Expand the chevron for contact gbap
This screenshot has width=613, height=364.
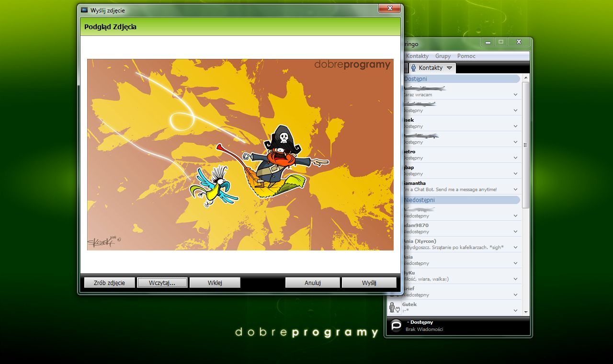click(515, 173)
